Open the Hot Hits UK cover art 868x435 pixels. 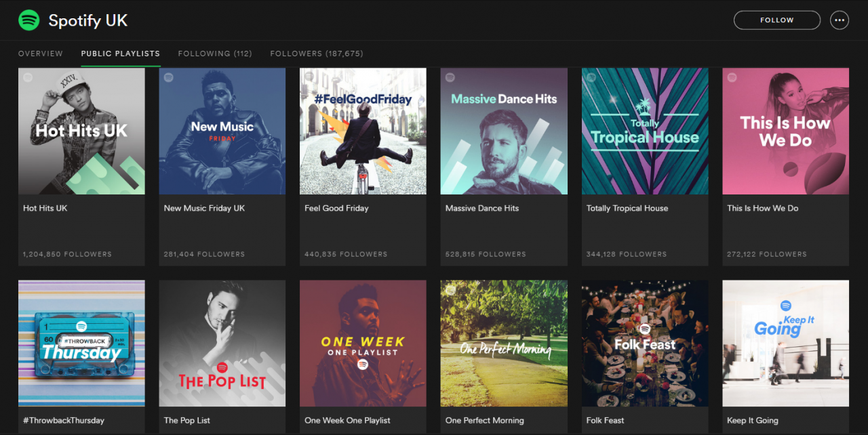81,131
